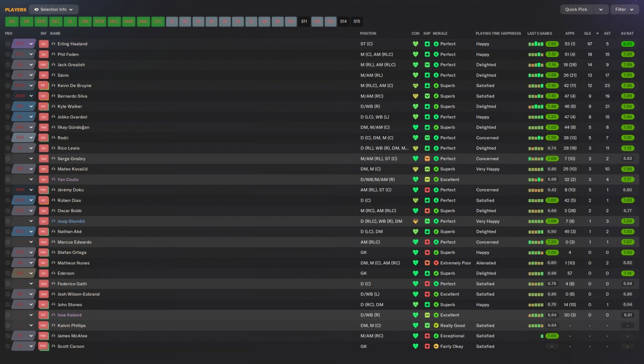Click the Int status badge beside Rodri
The image size is (644, 364).
(44, 138)
